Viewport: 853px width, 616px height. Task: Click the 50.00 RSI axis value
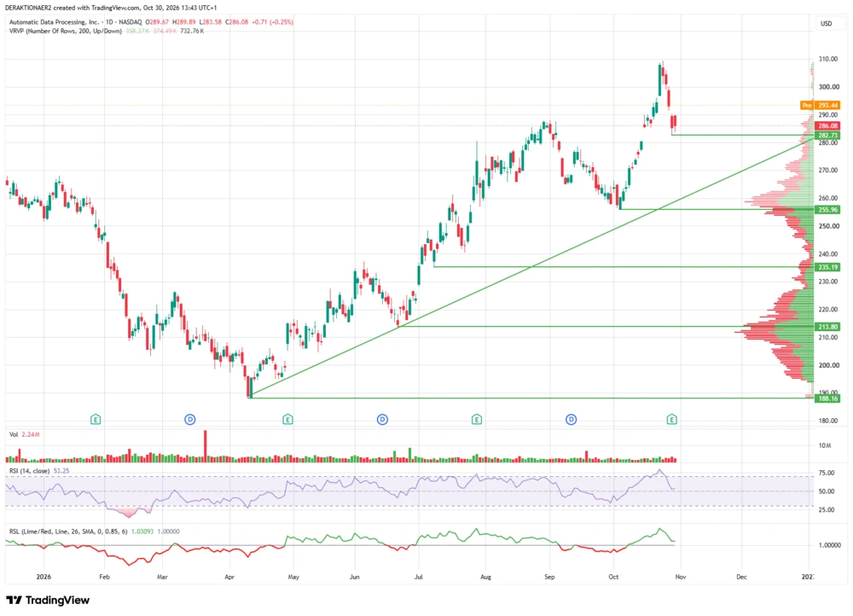pos(827,491)
